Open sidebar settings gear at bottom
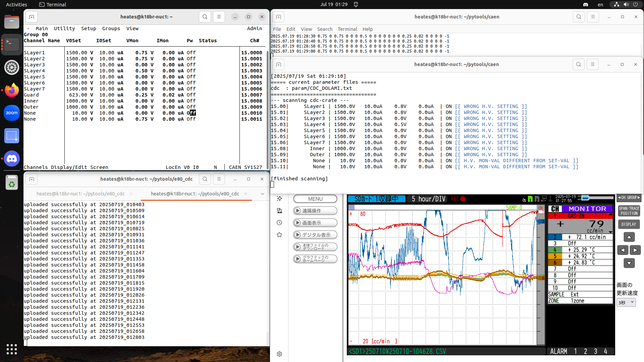 click(279, 354)
